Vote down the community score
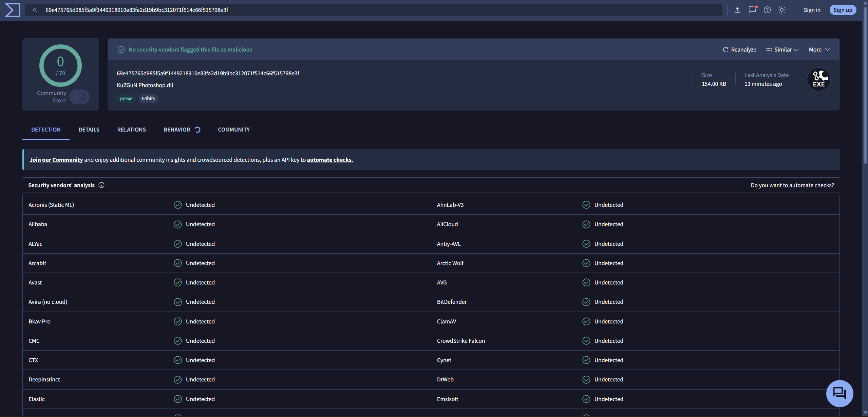868x417 pixels. (84, 100)
